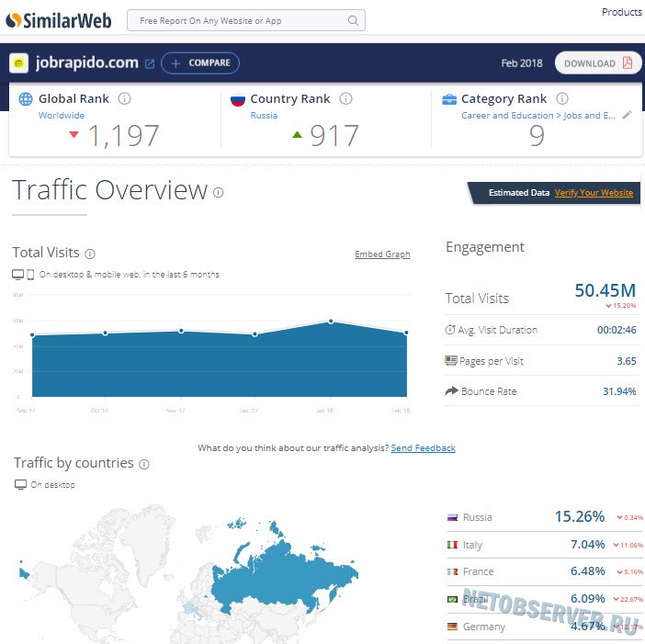Click the Send Feedback link
Screen dimensions: 645x644
click(x=423, y=447)
